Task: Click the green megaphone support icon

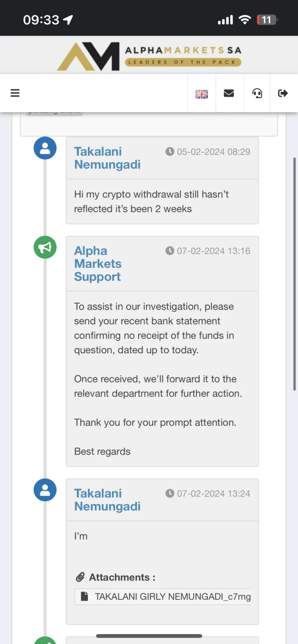Action: click(45, 247)
